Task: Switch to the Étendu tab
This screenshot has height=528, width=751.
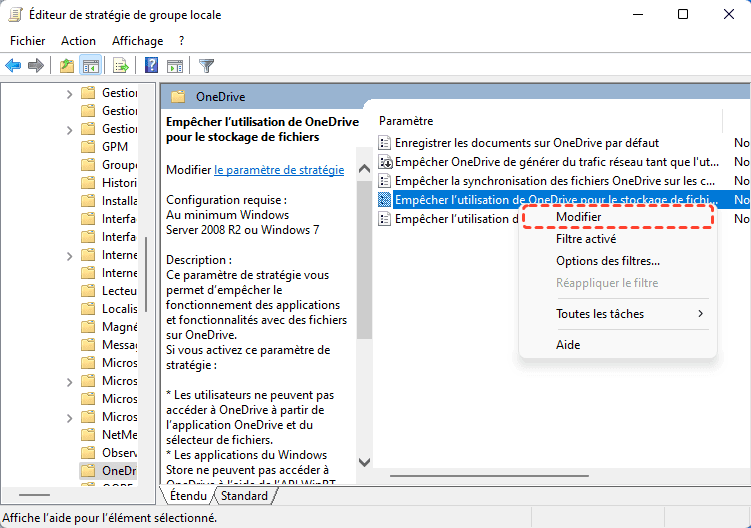Action: (x=188, y=495)
